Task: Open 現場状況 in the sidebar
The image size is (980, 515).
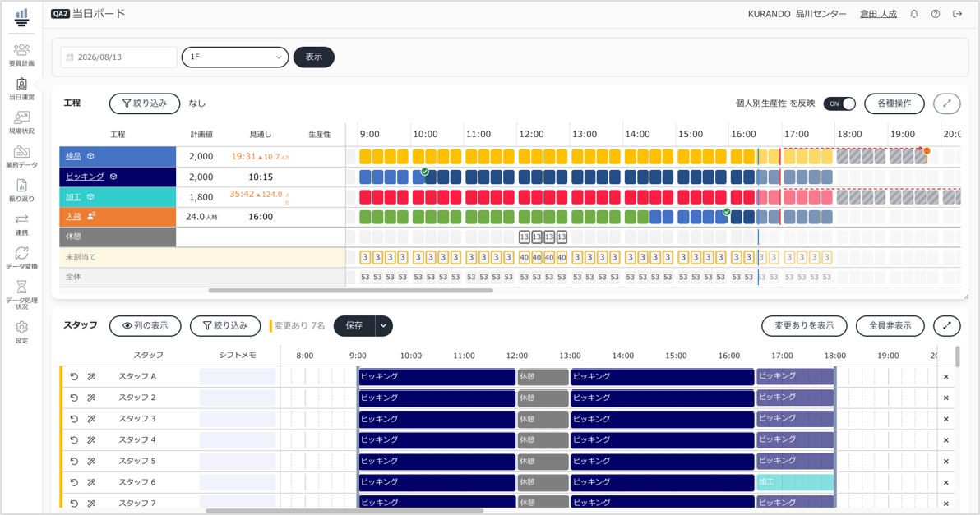Action: [21, 122]
